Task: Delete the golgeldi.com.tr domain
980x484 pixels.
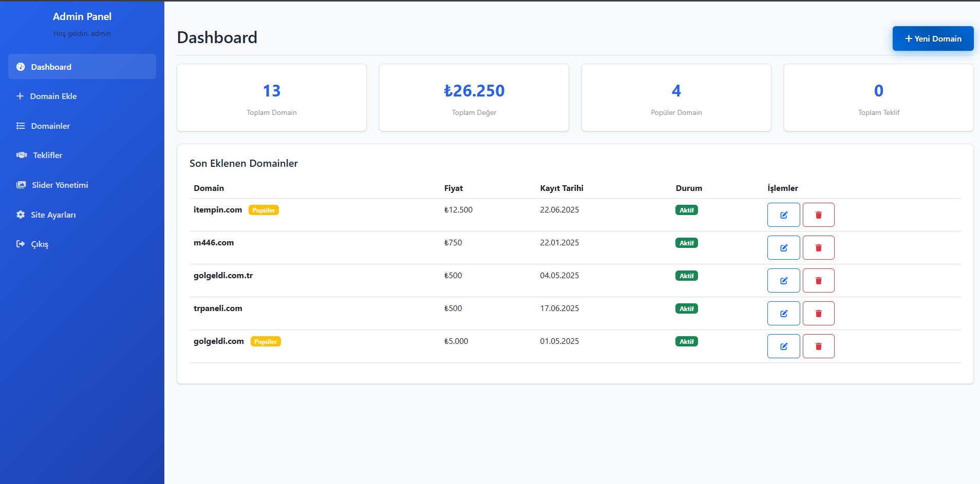Action: pyautogui.click(x=818, y=281)
